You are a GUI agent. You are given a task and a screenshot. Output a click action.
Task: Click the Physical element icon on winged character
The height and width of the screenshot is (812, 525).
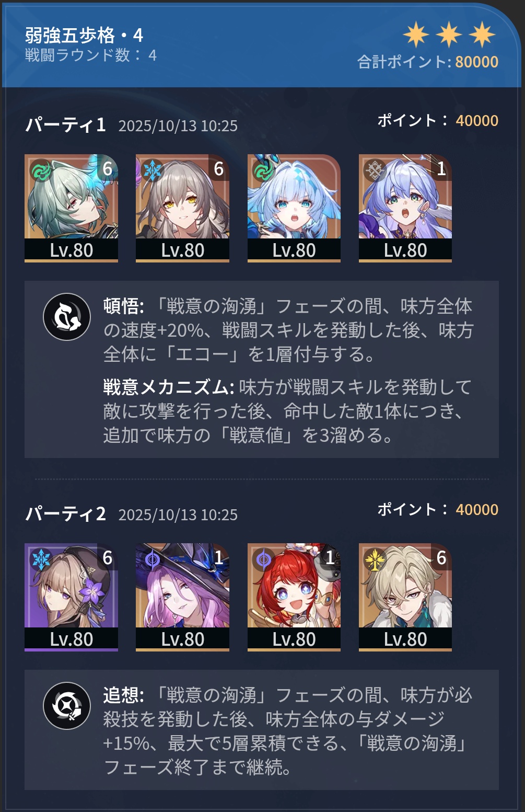[375, 170]
